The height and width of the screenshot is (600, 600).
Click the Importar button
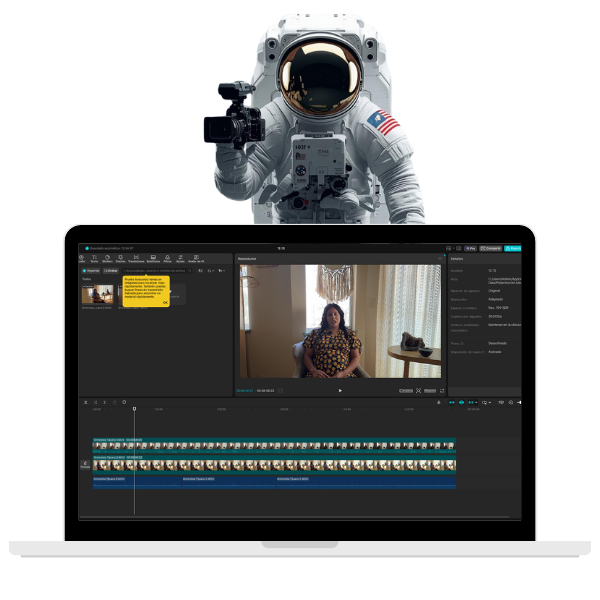(91, 271)
